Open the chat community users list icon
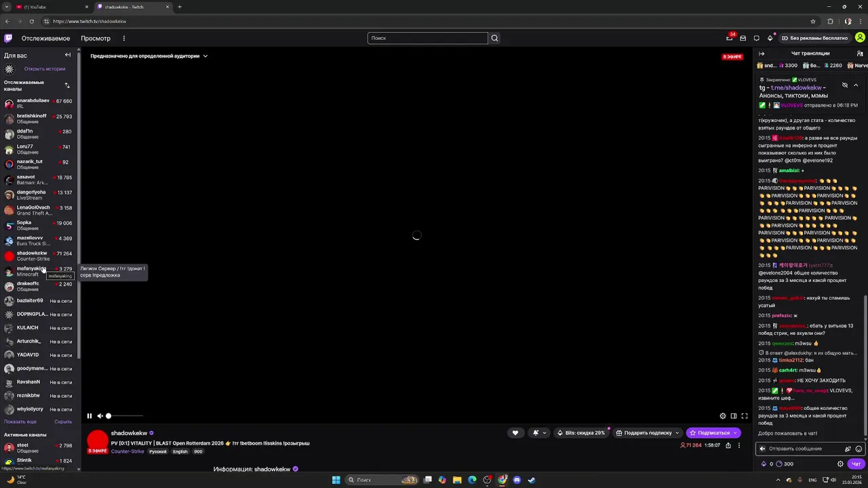Screen dimensions: 868x488 click(860, 54)
